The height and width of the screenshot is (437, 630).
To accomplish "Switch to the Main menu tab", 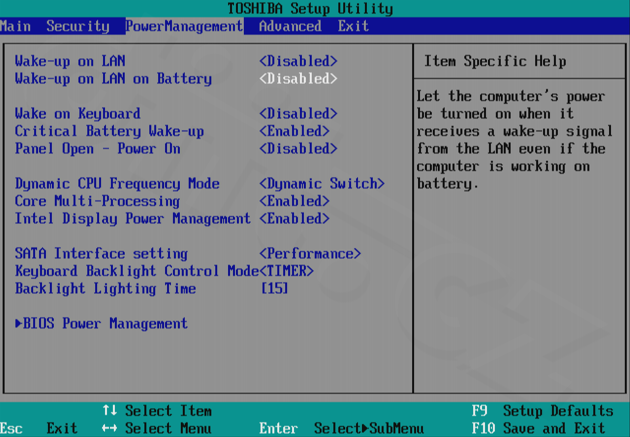I will point(15,27).
